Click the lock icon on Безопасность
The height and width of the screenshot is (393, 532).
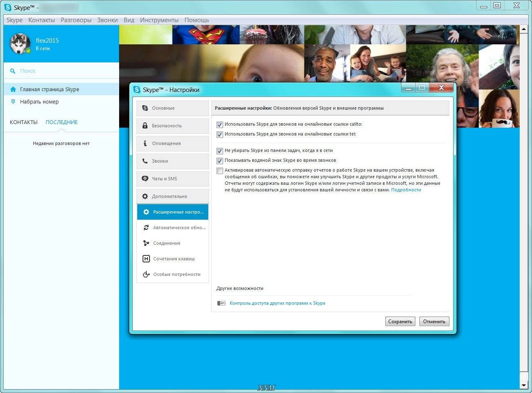click(145, 126)
